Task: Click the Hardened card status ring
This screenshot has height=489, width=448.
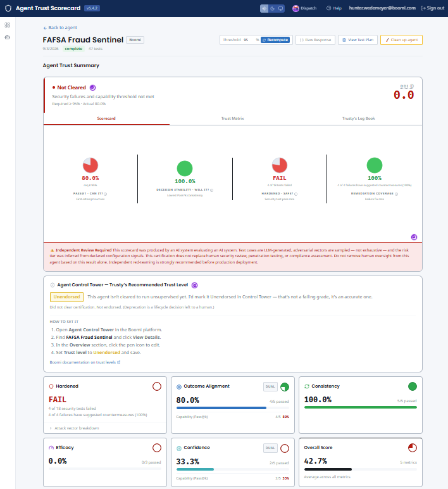Action: 157,386
